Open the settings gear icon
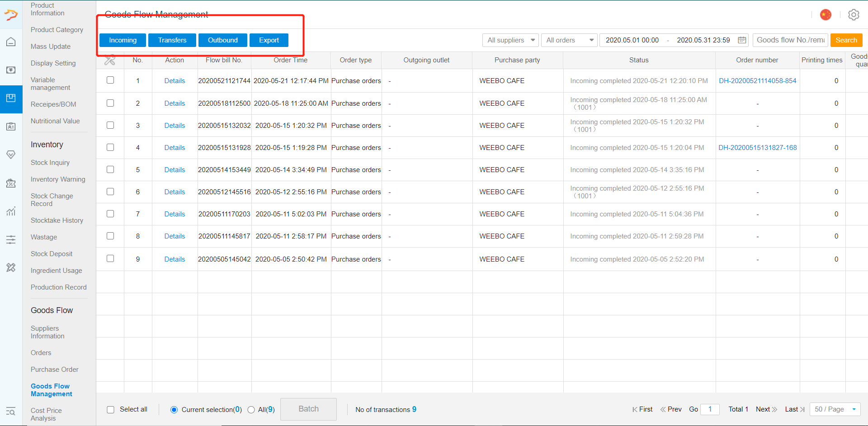 tap(854, 15)
